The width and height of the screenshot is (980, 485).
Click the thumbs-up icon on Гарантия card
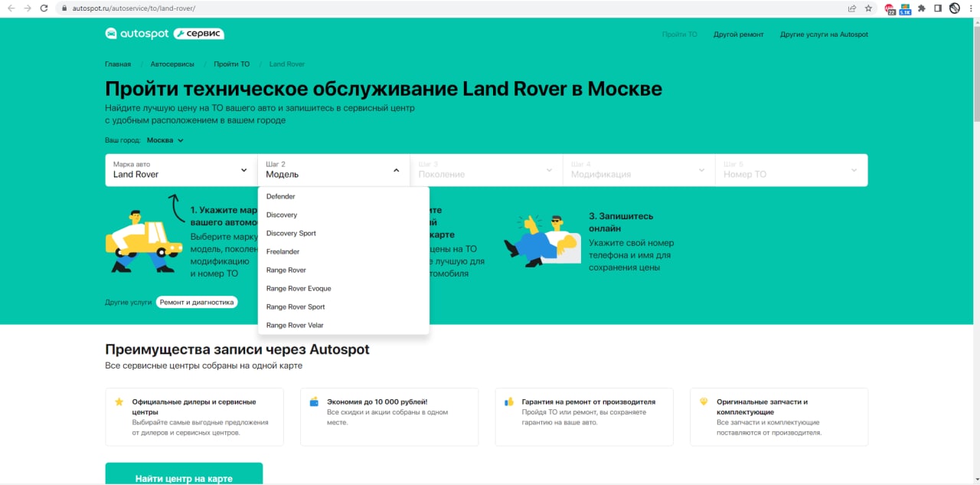[x=509, y=401]
